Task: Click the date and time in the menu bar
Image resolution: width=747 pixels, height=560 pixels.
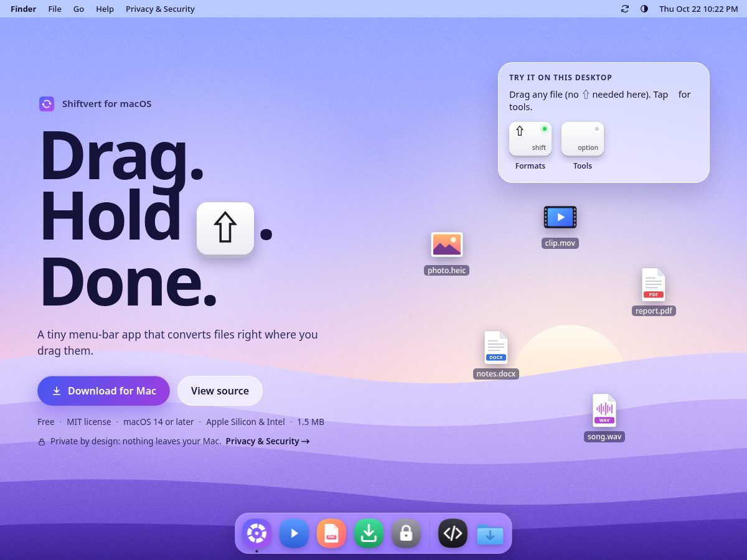Action: 698,9
